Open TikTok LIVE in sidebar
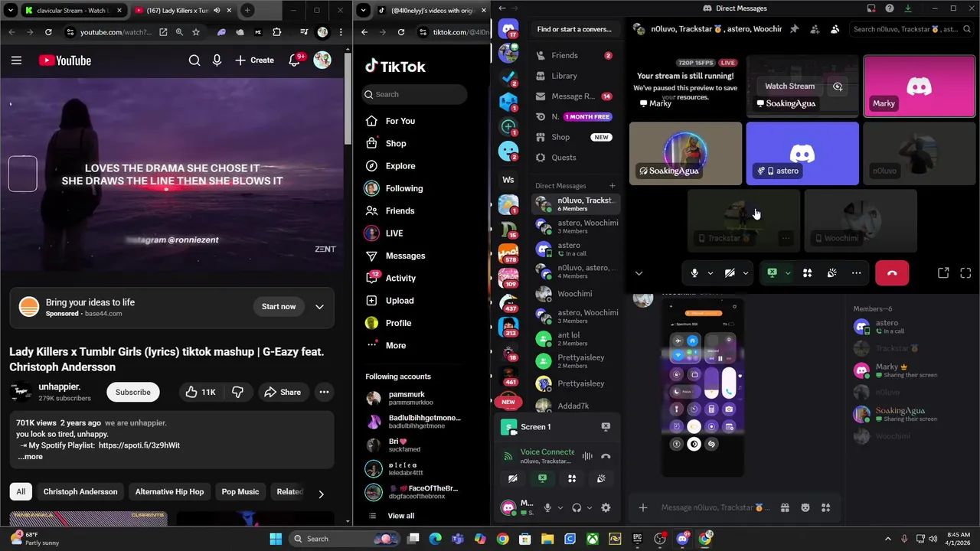980x551 pixels. click(394, 233)
